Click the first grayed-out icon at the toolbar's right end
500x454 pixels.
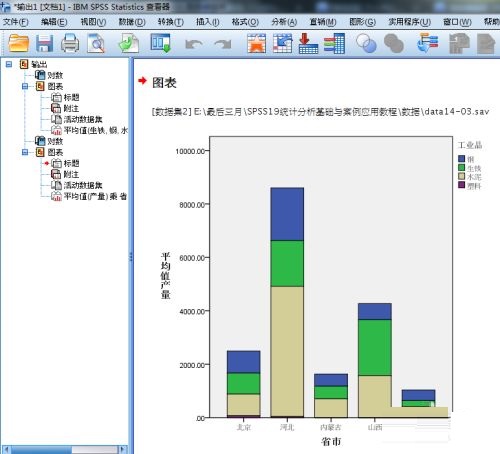pos(459,44)
